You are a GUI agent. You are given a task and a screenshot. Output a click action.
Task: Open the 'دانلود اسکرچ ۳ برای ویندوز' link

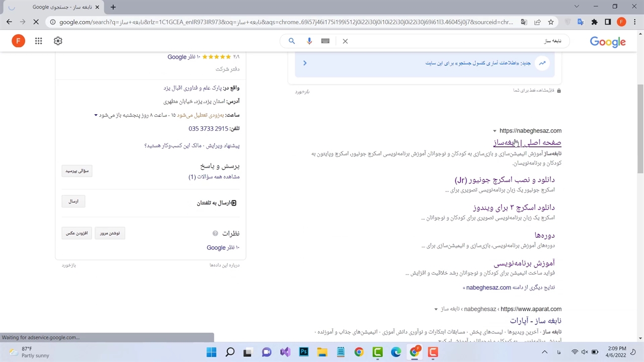[513, 207]
